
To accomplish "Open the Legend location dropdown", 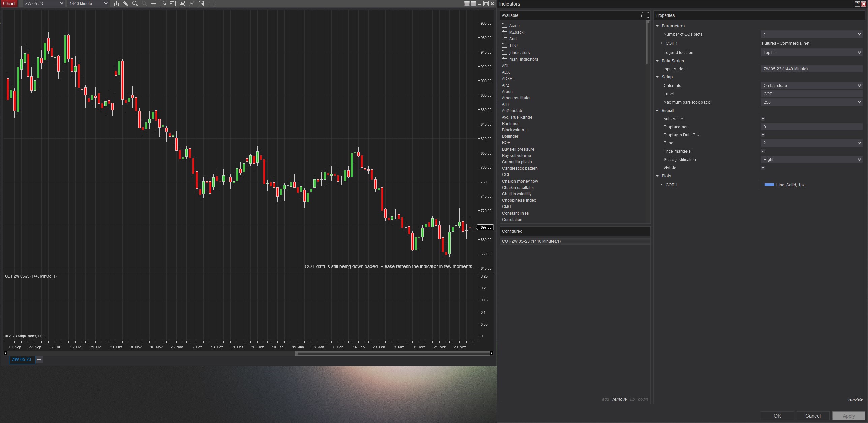I will click(x=811, y=53).
